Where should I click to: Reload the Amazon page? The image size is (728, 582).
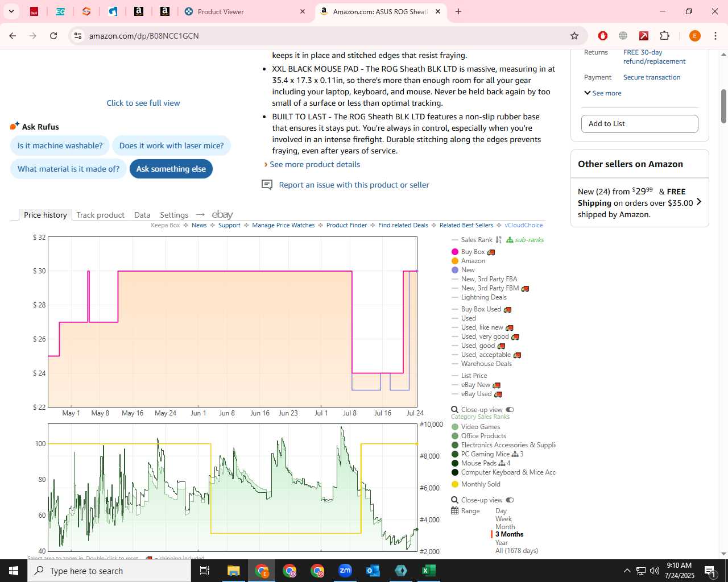[x=53, y=36]
